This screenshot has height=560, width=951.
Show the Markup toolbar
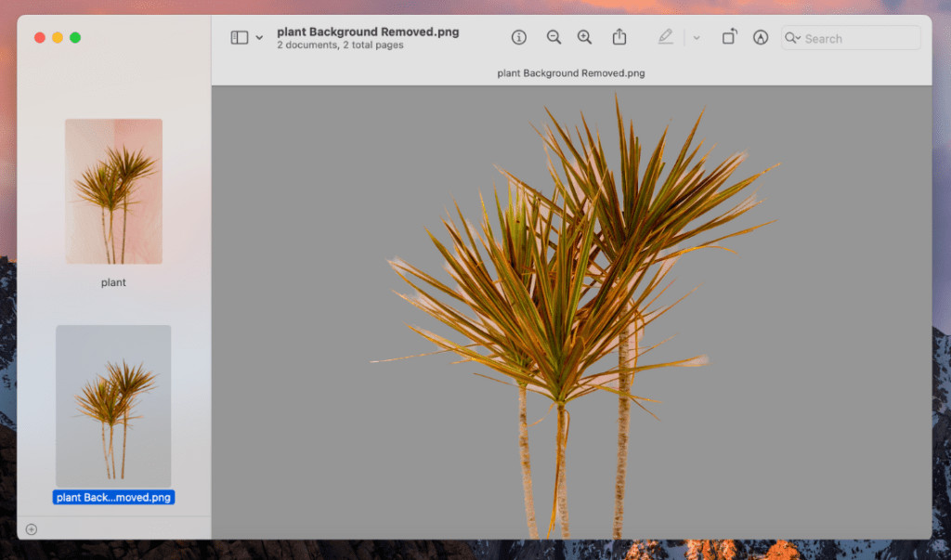(761, 37)
